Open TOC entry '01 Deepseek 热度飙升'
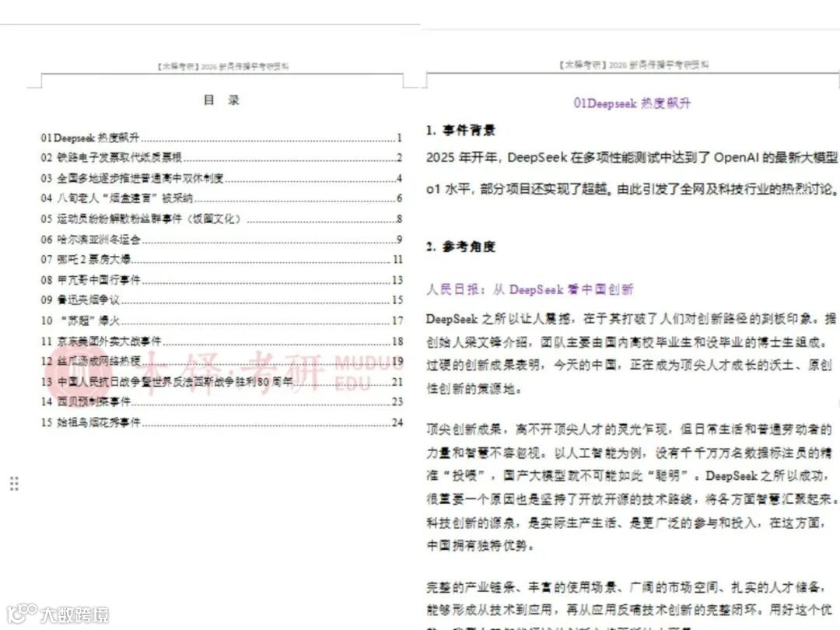The height and width of the screenshot is (630, 840). (x=221, y=138)
